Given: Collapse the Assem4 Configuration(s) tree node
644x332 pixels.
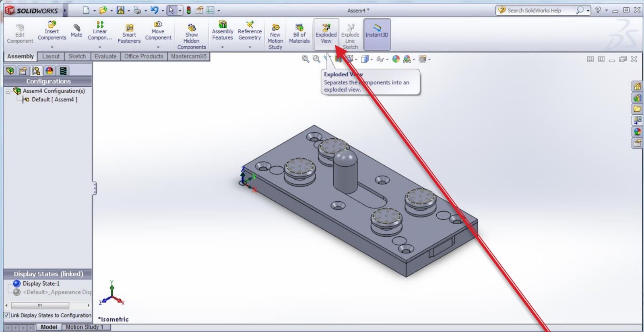Looking at the screenshot, I should (x=8, y=92).
